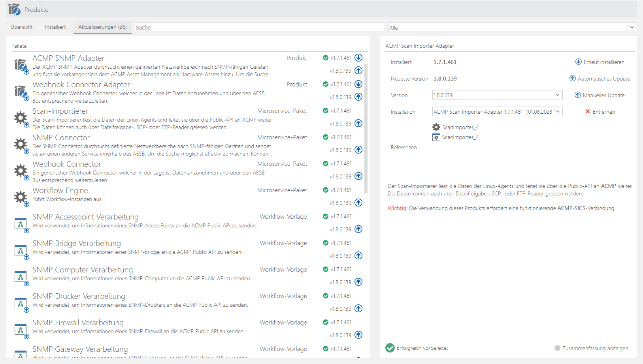The image size is (643, 364).
Task: Click the green Erfolgreich vorbereitet checkmark icon
Action: click(x=390, y=348)
